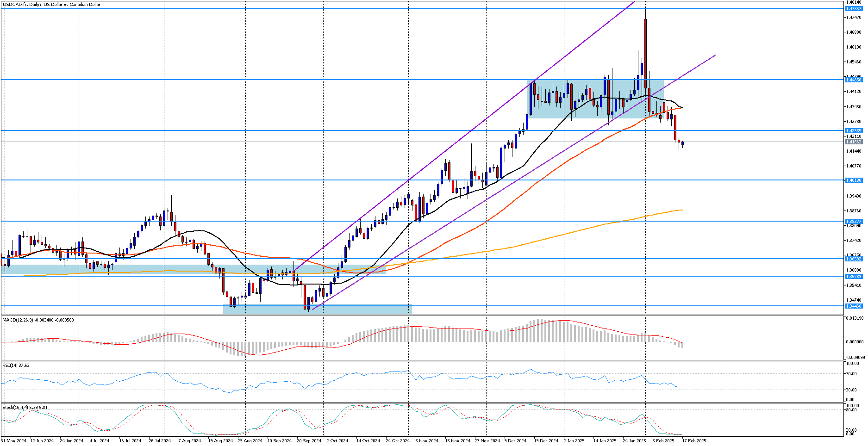This screenshot has width=868, height=446.
Task: Select the large blue consolidation rectangle near 1.44650
Action: click(595, 99)
